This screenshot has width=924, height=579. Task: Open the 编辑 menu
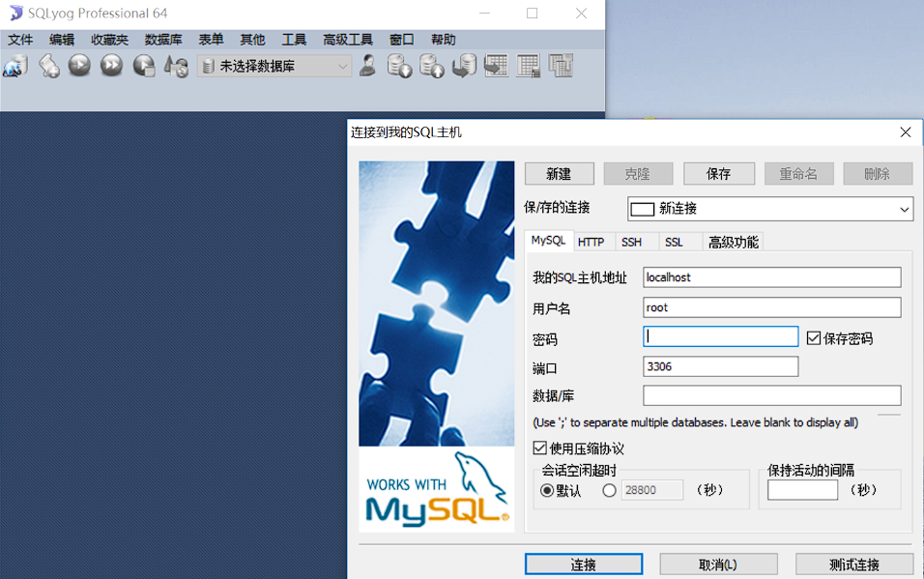click(62, 40)
